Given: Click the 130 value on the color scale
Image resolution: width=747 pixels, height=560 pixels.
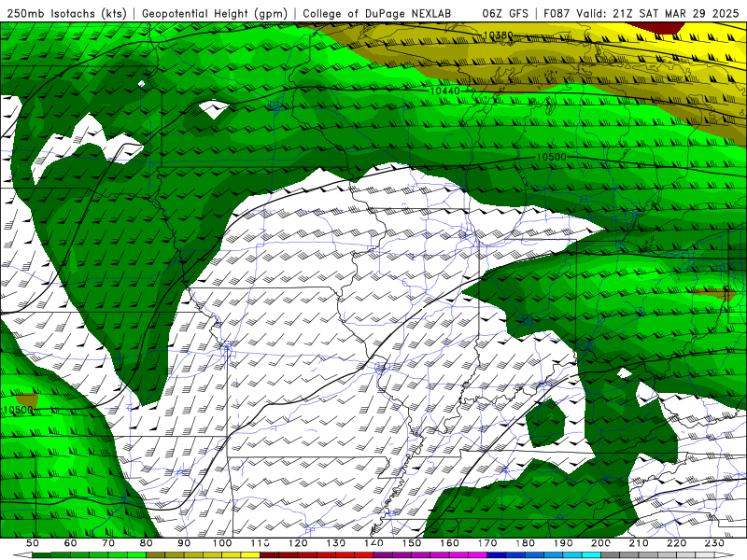Looking at the screenshot, I should click(336, 543).
